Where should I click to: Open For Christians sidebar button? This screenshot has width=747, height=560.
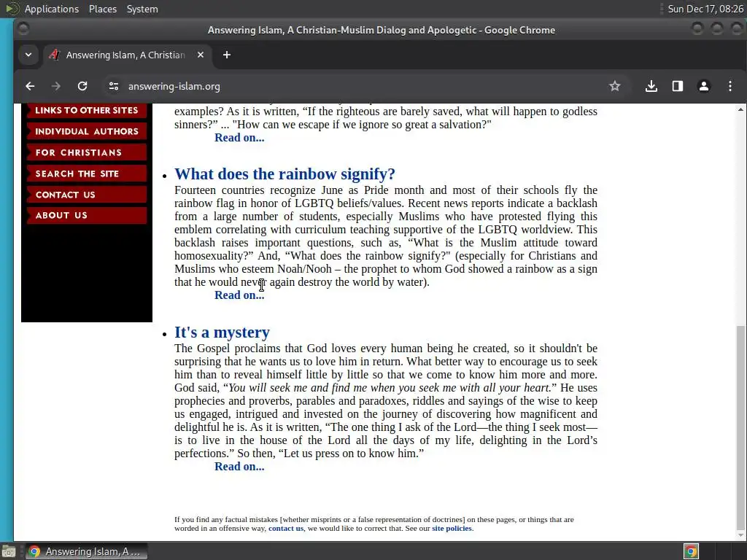point(87,152)
